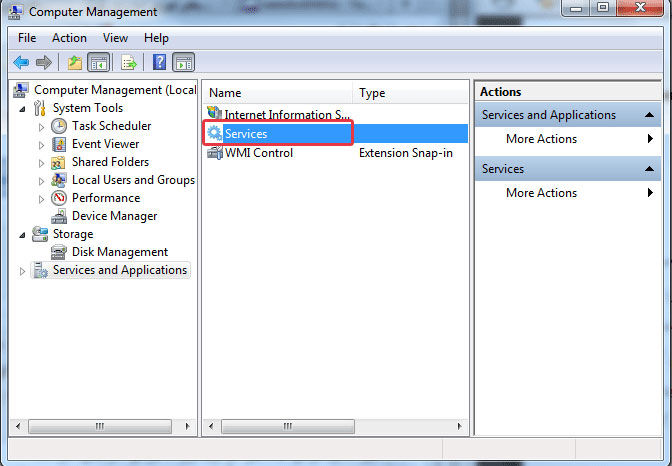Open the Action menu

click(69, 38)
